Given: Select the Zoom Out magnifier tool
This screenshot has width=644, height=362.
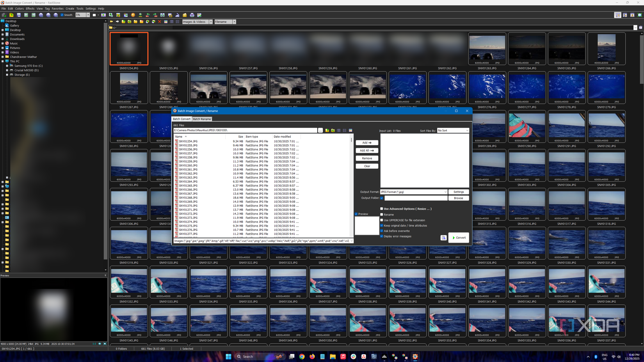Looking at the screenshot, I should pyautogui.click(x=48, y=15).
